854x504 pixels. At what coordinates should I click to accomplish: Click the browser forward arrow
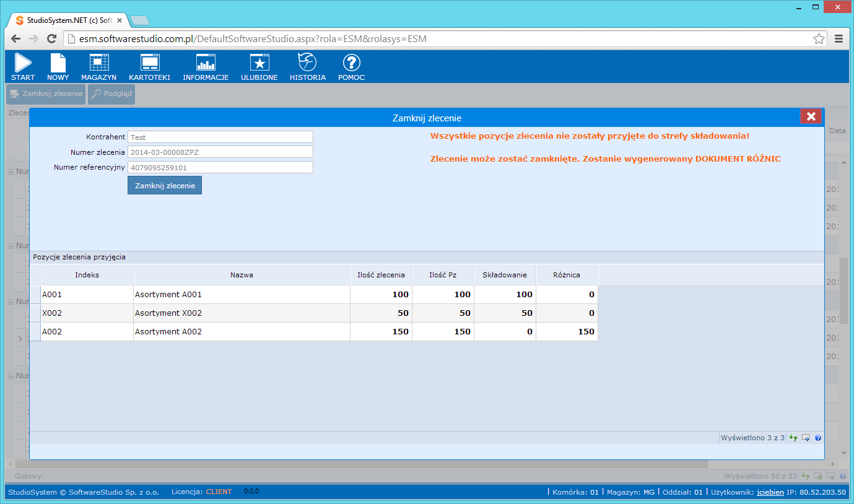[x=34, y=38]
